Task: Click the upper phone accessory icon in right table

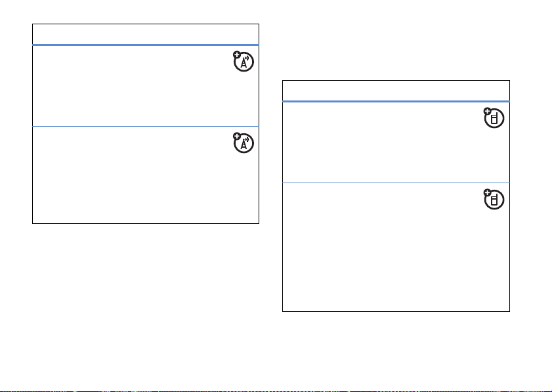Action: pos(495,119)
